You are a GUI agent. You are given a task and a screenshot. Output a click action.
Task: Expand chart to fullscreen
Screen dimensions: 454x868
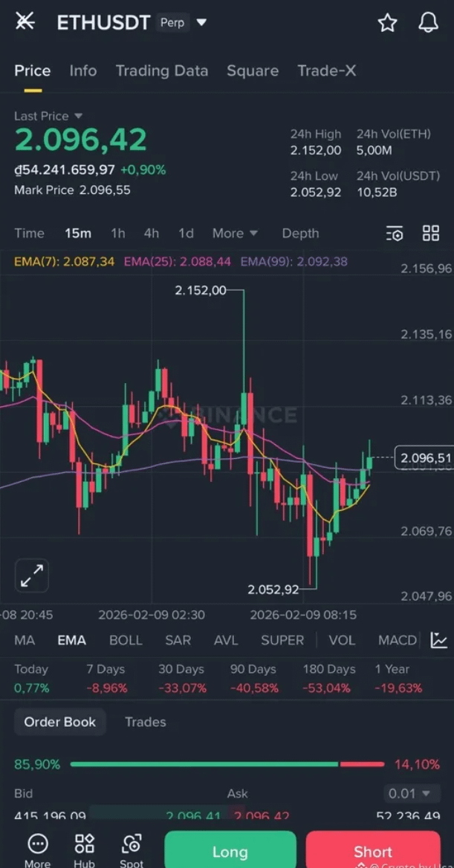[x=32, y=575]
